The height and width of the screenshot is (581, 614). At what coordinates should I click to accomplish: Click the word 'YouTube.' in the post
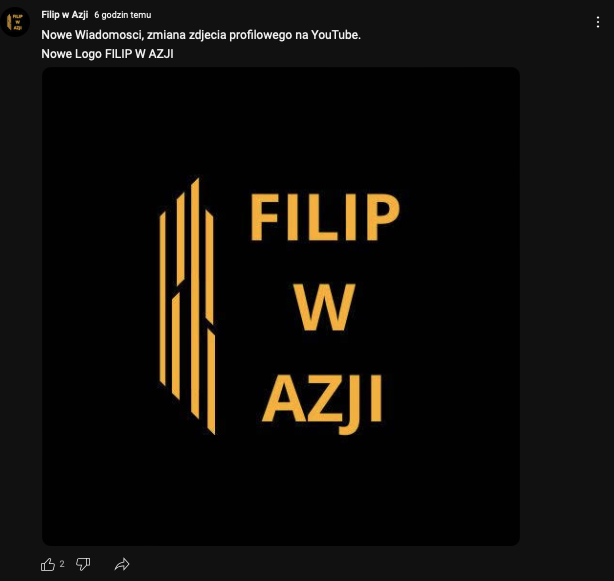(x=336, y=35)
